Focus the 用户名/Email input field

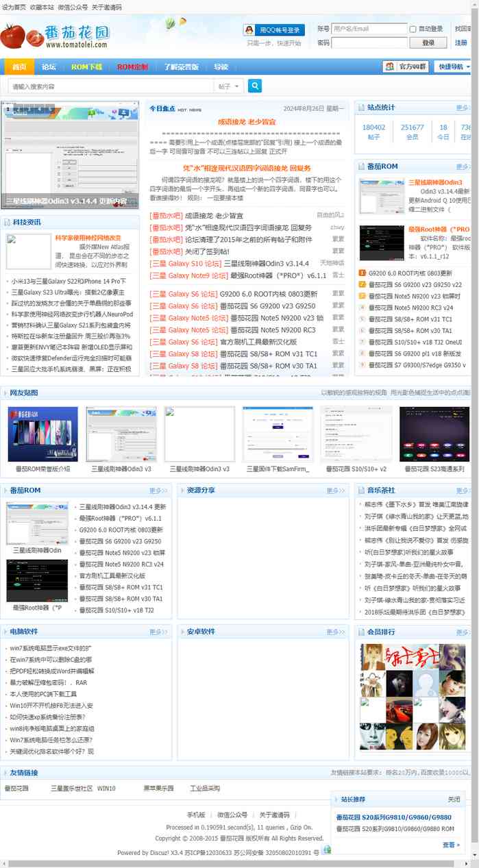click(x=369, y=29)
